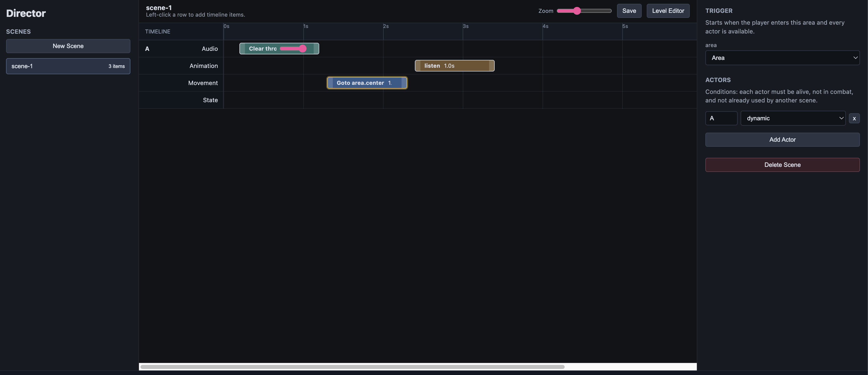Select scene-1 in the scenes list
Screen dimensions: 868x375
68,66
